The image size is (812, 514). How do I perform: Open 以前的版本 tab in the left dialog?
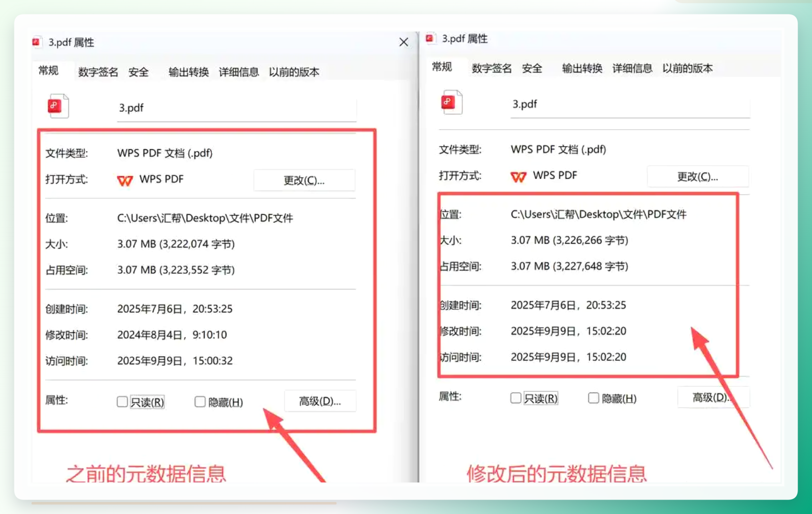[294, 72]
